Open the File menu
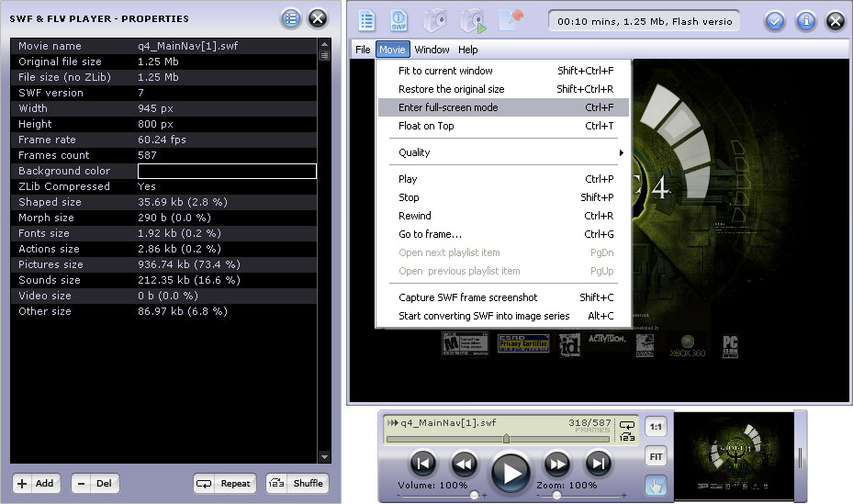 click(x=363, y=50)
